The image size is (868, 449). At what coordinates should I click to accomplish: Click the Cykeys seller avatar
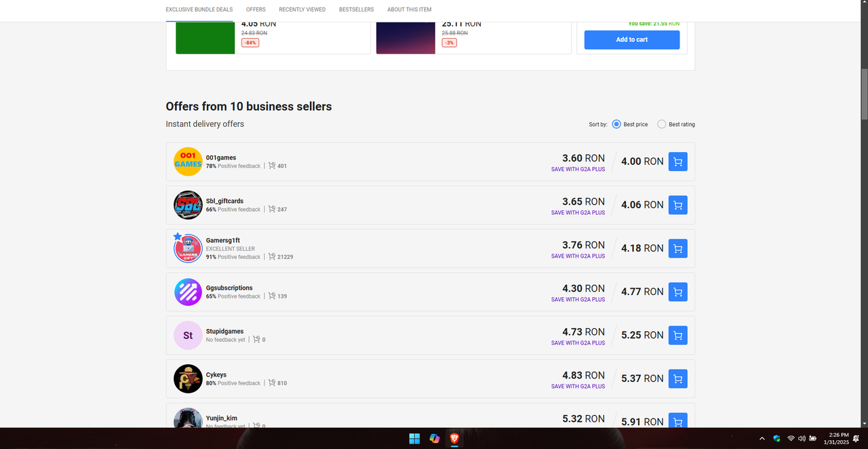[188, 378]
